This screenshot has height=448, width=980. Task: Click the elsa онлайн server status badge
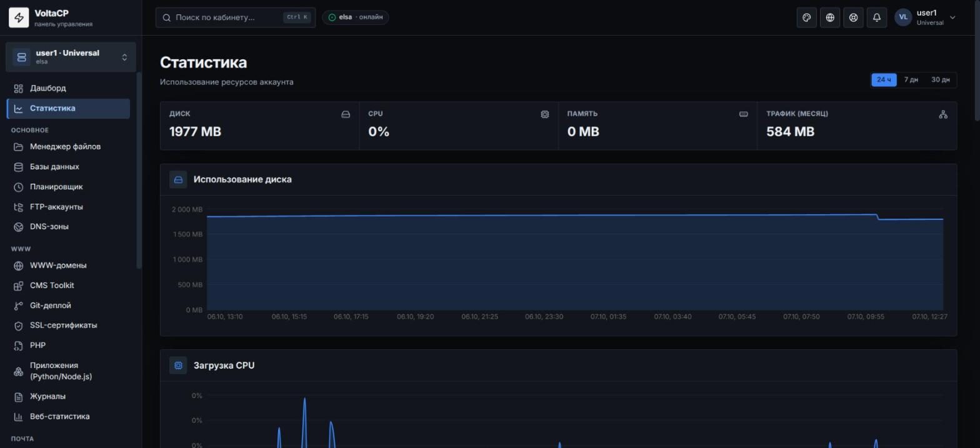(356, 17)
